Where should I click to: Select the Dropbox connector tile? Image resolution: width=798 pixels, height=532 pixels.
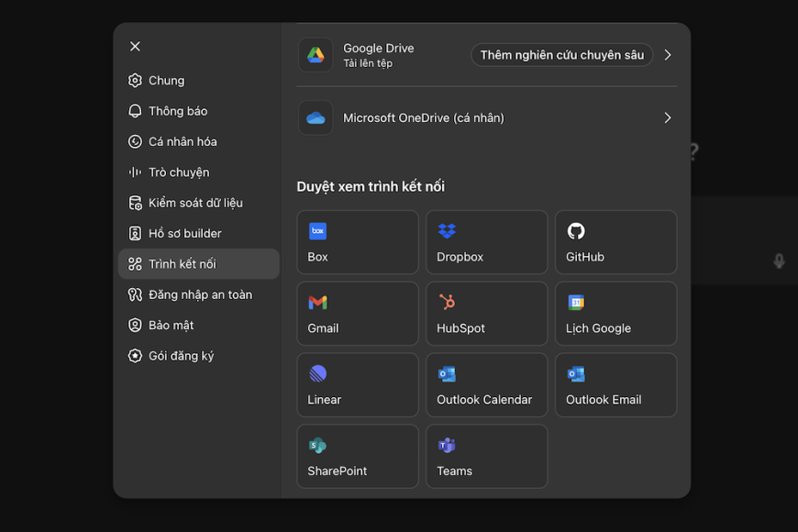point(486,242)
